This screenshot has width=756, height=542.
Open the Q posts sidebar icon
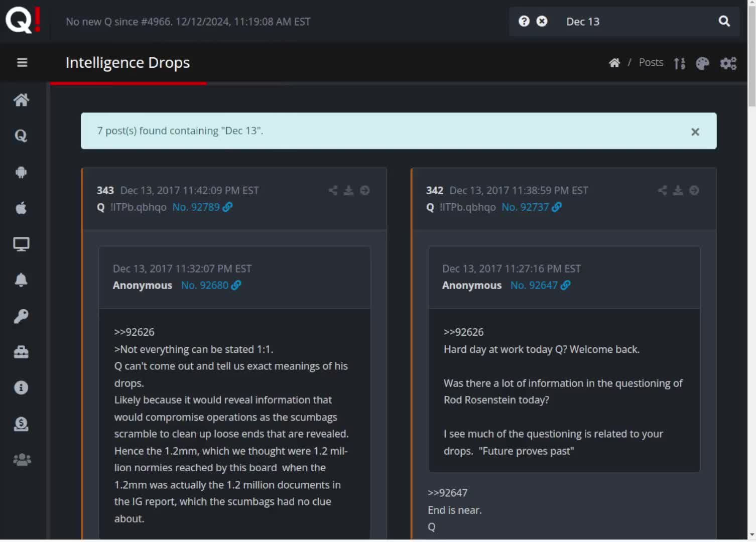tap(21, 135)
